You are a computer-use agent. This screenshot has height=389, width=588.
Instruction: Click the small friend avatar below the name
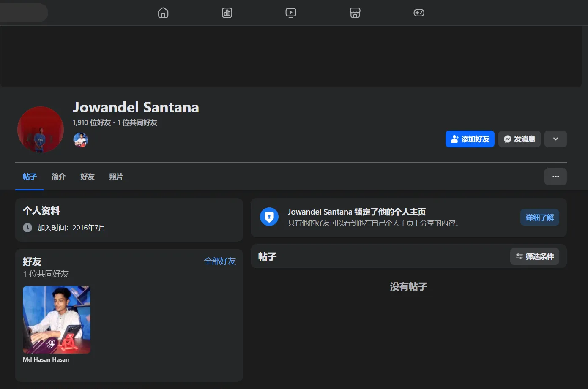click(80, 140)
